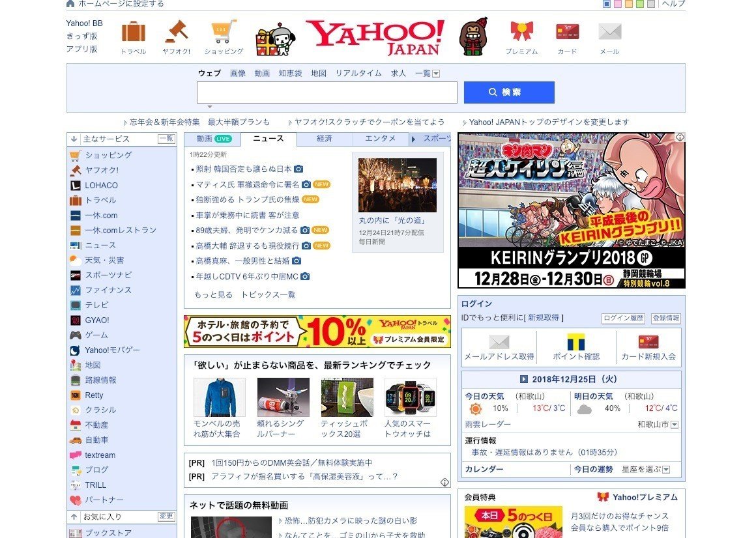
Task: Switch to the 動画 LIVE tab
Action: pyautogui.click(x=212, y=139)
